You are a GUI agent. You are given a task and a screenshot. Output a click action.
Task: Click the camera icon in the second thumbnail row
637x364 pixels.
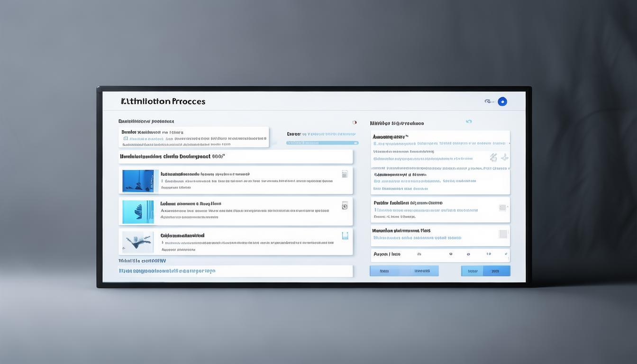tap(345, 205)
